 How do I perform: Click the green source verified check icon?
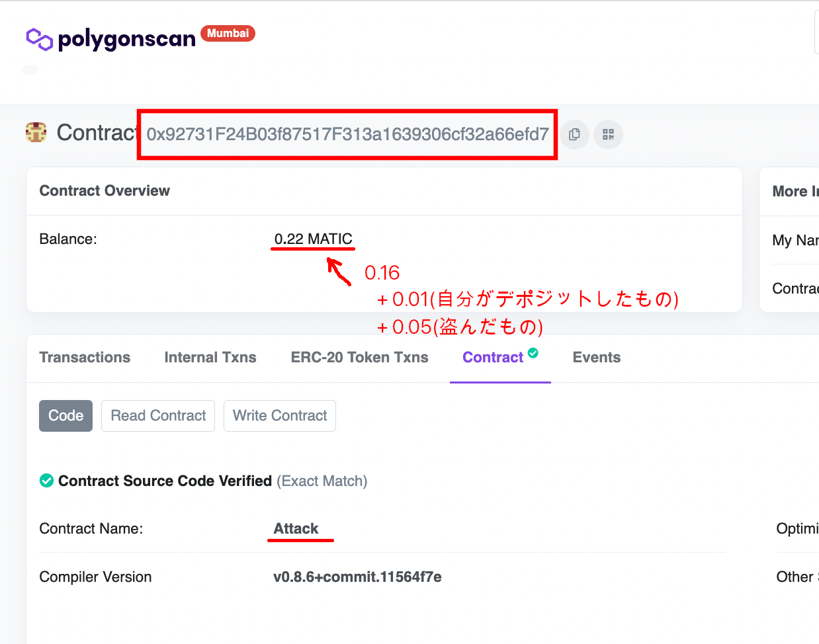pyautogui.click(x=46, y=481)
